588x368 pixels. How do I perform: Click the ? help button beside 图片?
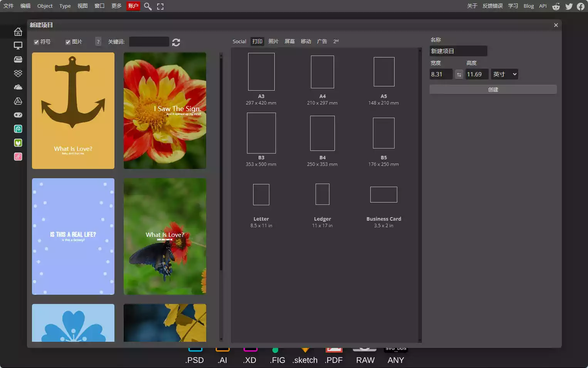[x=98, y=42]
